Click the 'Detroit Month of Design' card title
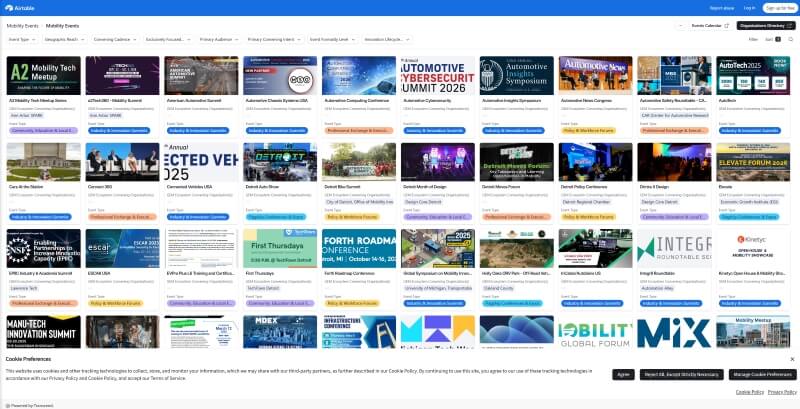The image size is (800, 409). 423,187
